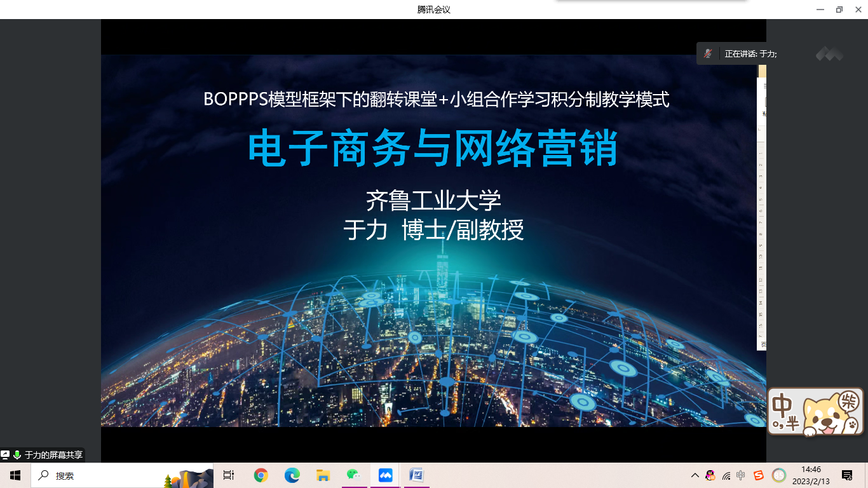
Task: Open the Word document from the taskbar
Action: pyautogui.click(x=416, y=475)
